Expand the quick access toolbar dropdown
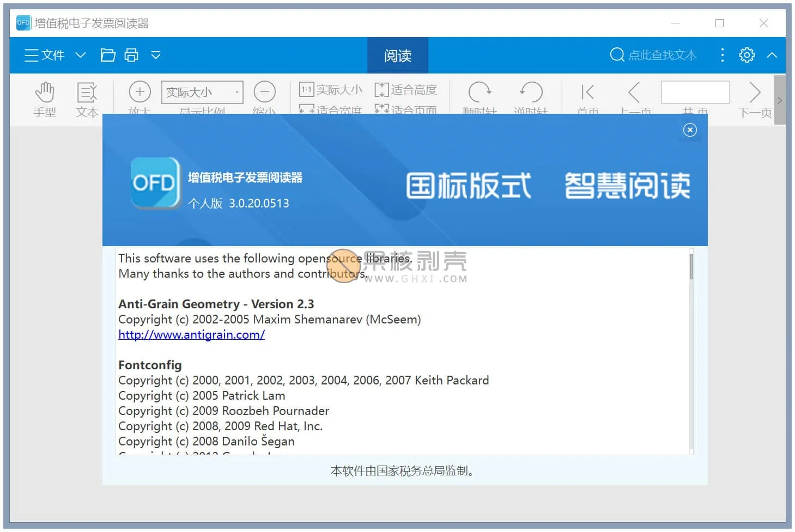 coord(156,55)
